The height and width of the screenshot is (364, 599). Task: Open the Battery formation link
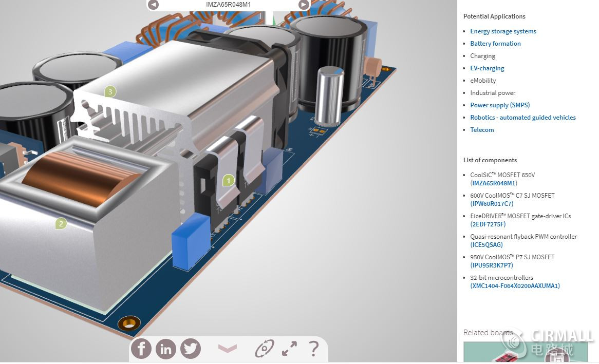495,44
